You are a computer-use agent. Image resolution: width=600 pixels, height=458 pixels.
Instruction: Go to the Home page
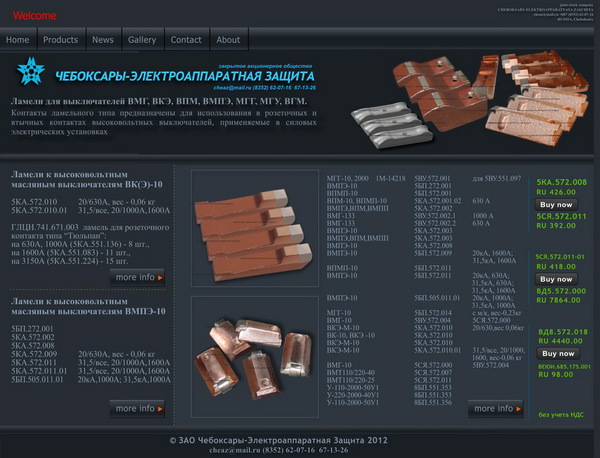(x=18, y=40)
